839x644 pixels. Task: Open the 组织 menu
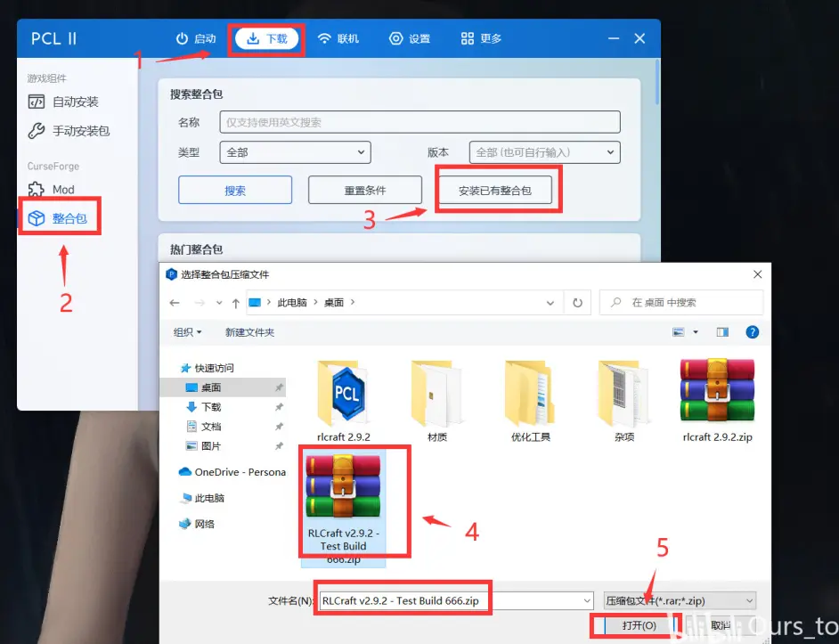(188, 332)
